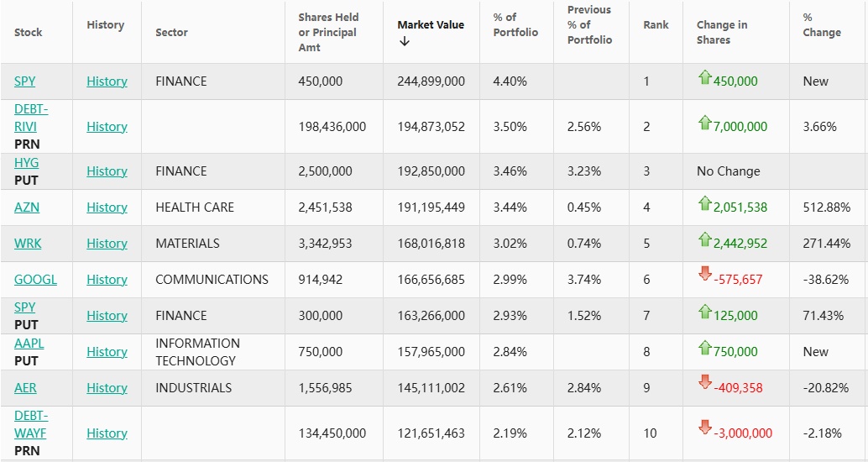The width and height of the screenshot is (868, 462).
Task: Open DEBT-RIVI stock link
Action: (31, 118)
